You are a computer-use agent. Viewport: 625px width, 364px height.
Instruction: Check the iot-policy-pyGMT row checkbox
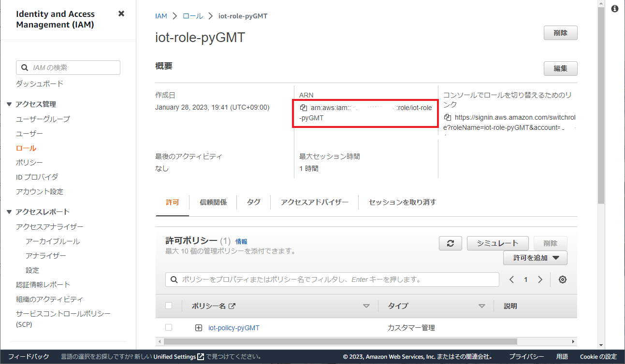pyautogui.click(x=169, y=327)
